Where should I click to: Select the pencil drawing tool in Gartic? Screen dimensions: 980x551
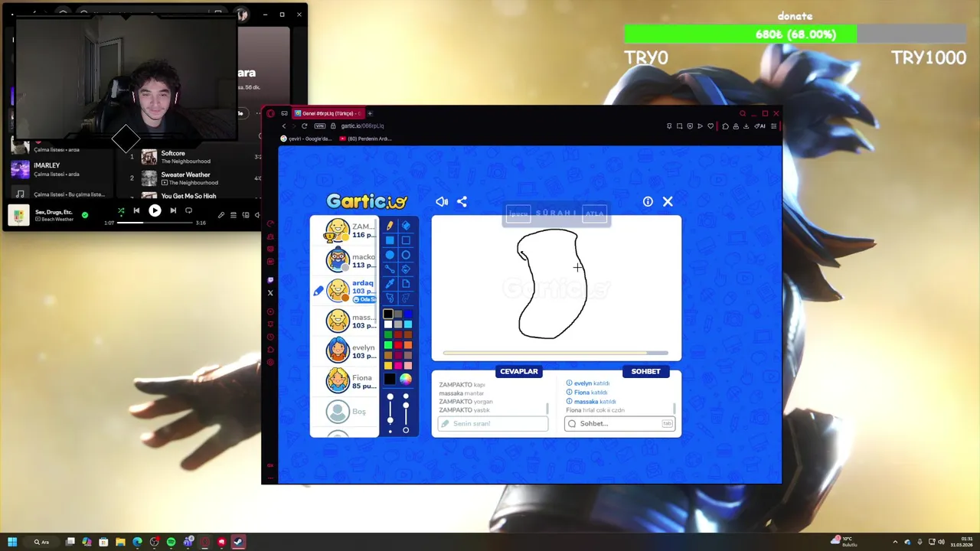389,226
